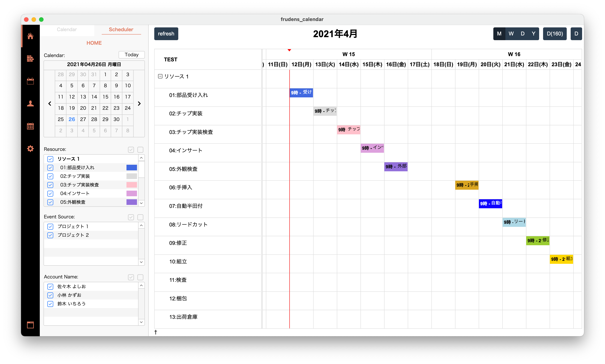Go to next month in mini calendar

click(139, 104)
